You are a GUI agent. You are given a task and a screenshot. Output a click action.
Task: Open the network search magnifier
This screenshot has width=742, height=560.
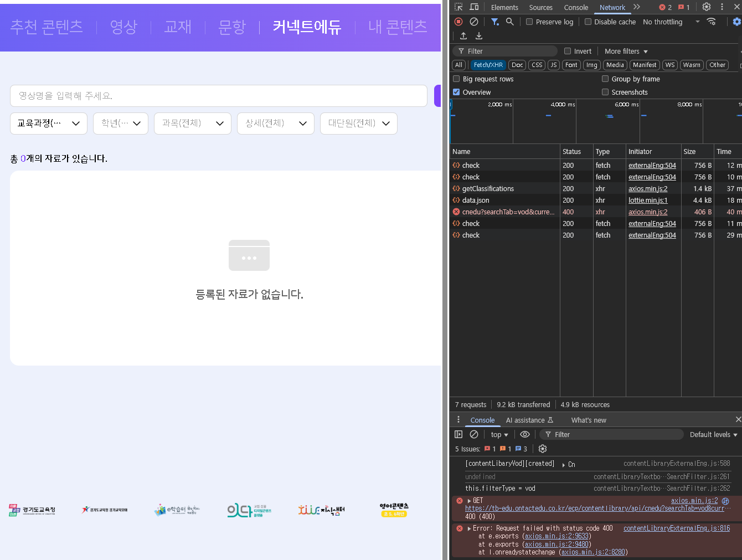509,22
